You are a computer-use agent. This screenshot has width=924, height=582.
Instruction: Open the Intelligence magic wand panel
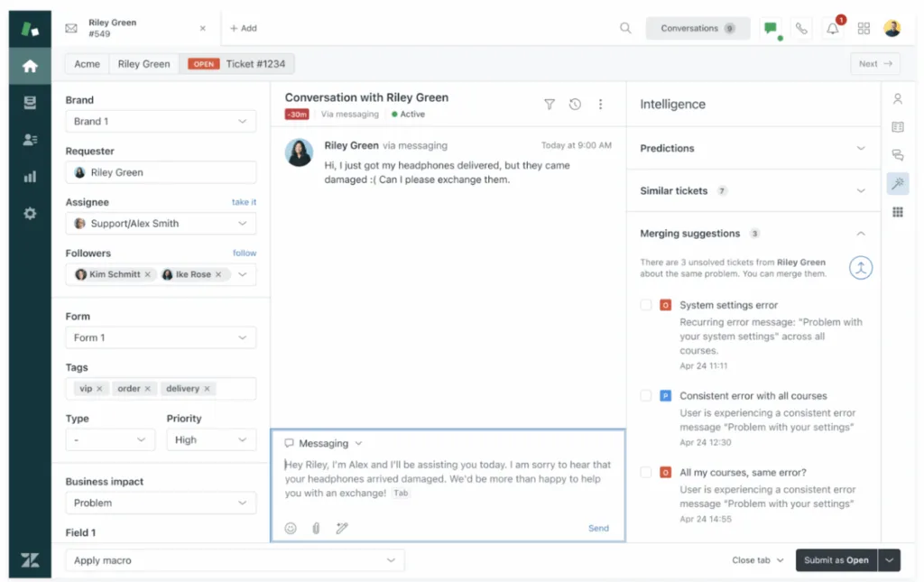898,184
